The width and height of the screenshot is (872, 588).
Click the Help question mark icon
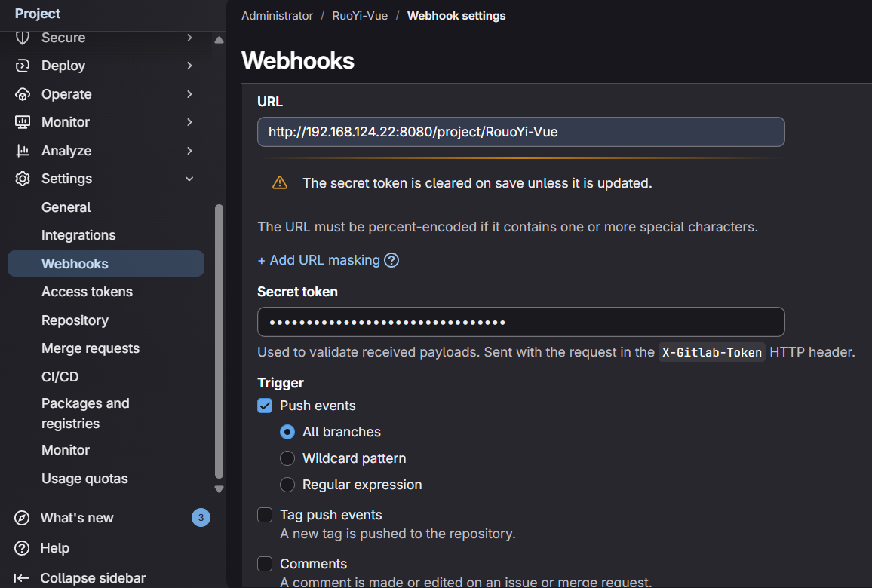(x=22, y=548)
